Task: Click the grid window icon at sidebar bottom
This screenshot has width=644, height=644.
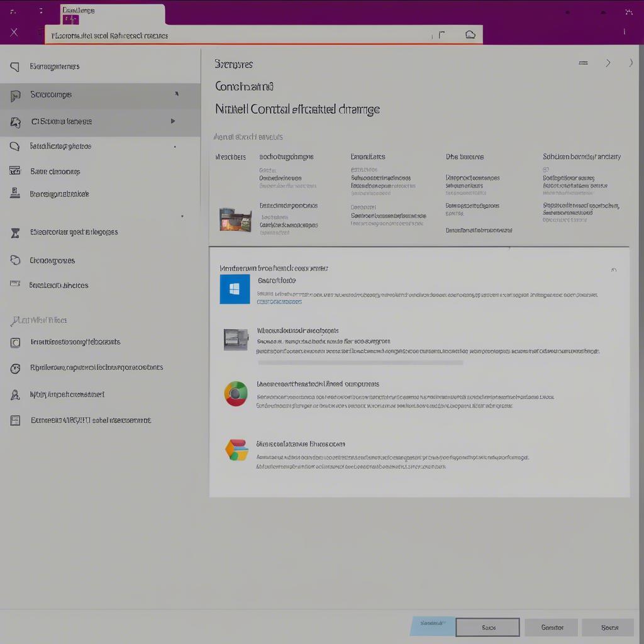Action: coord(15,420)
